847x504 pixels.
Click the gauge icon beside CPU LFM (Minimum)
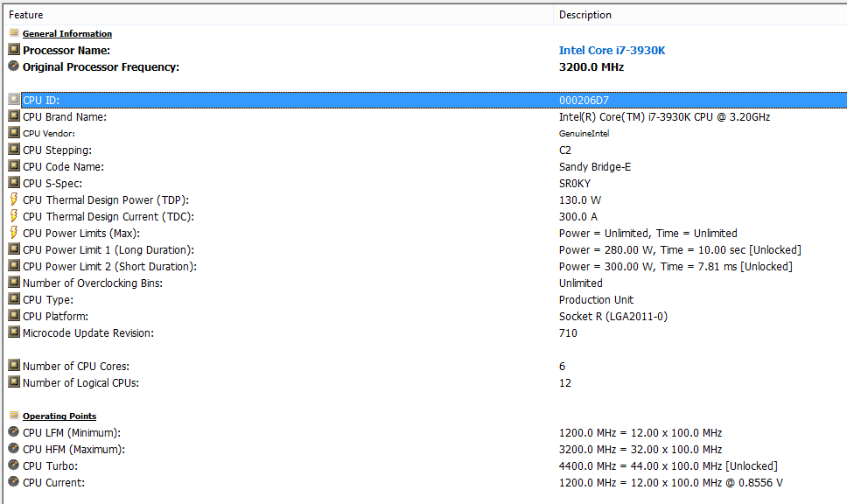pos(14,432)
